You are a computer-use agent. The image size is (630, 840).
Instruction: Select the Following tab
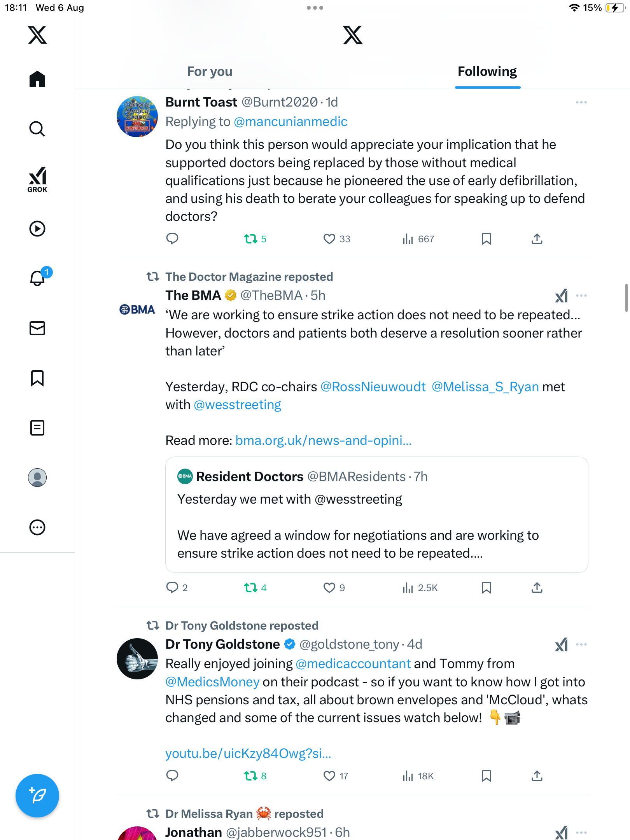[x=487, y=72]
